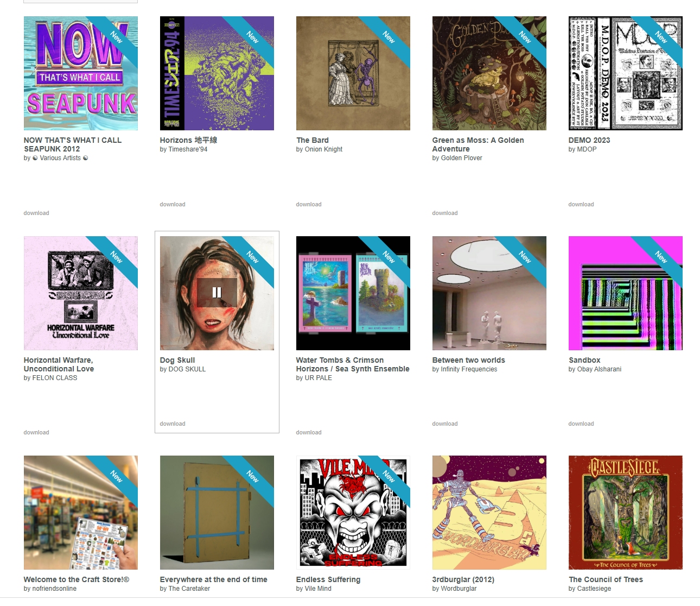Click download under Dog Skull album

click(173, 424)
